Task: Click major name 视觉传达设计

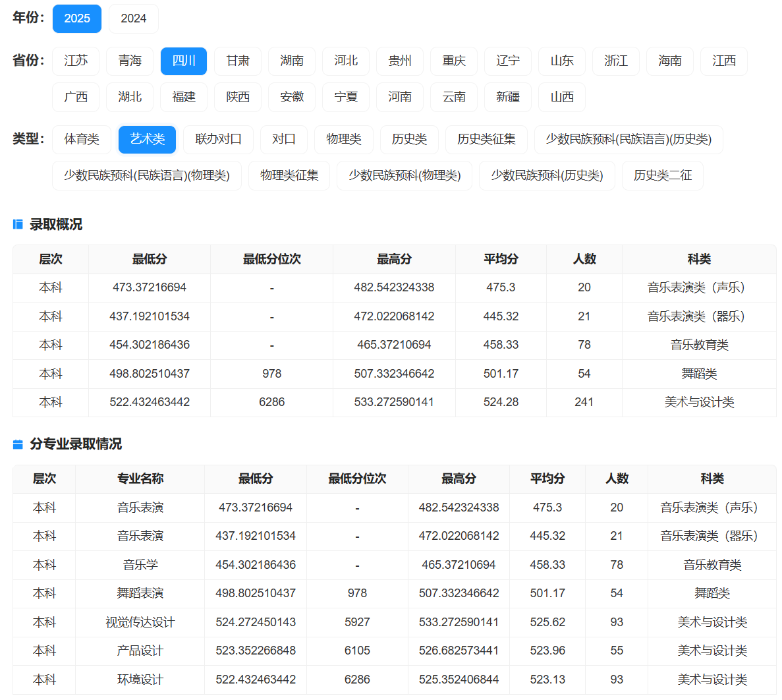Action: click(140, 622)
